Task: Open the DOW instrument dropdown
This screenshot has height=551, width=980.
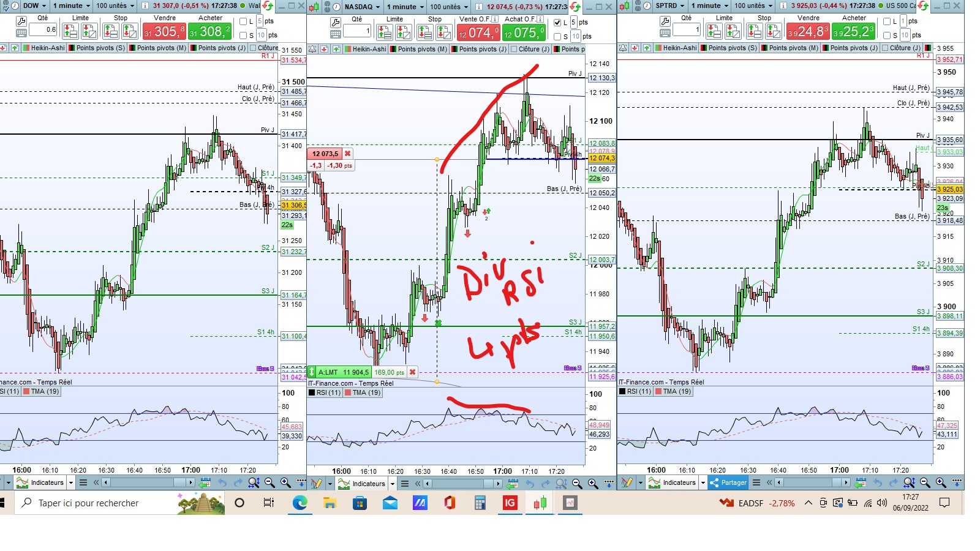Action: [x=34, y=6]
